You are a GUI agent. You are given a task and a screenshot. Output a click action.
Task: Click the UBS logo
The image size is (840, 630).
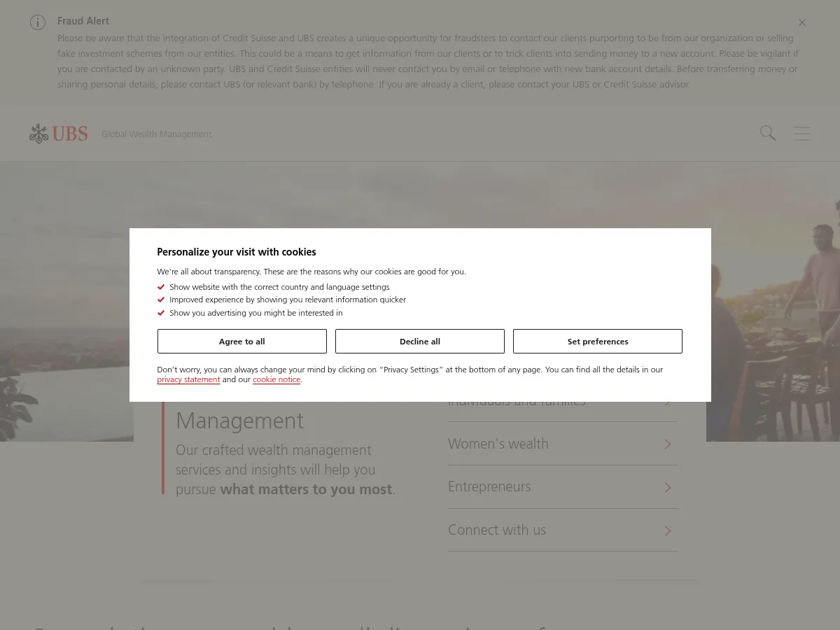click(x=58, y=133)
